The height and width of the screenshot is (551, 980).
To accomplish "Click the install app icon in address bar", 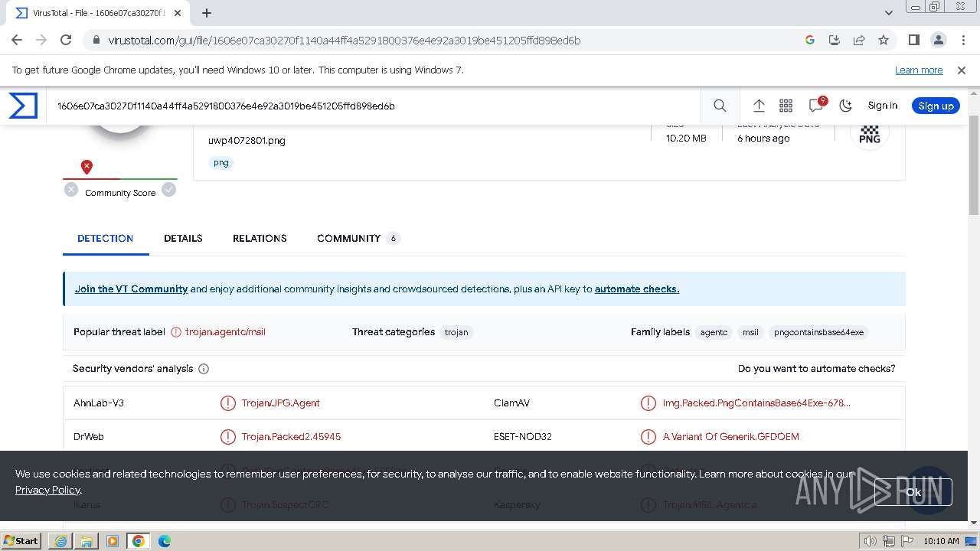I will pos(835,40).
